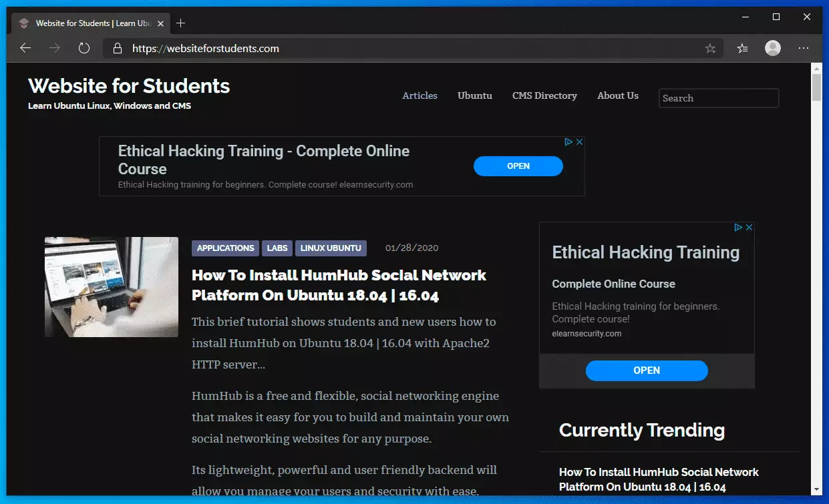Add this page to favorites star

click(710, 48)
